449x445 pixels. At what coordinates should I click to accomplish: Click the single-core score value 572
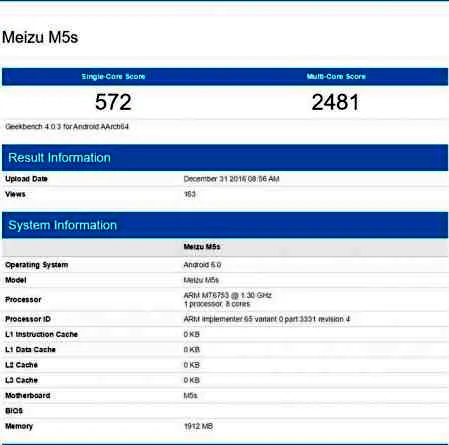coord(113,102)
